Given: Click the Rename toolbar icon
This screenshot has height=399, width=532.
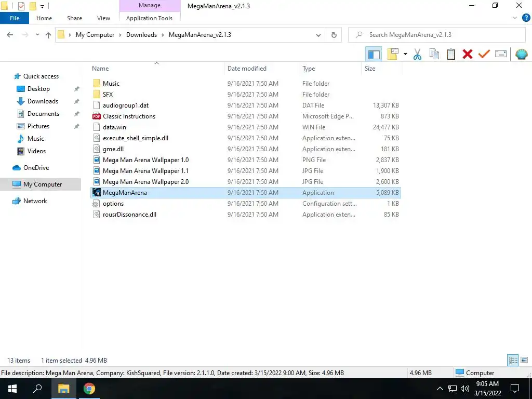Looking at the screenshot, I should [501, 54].
